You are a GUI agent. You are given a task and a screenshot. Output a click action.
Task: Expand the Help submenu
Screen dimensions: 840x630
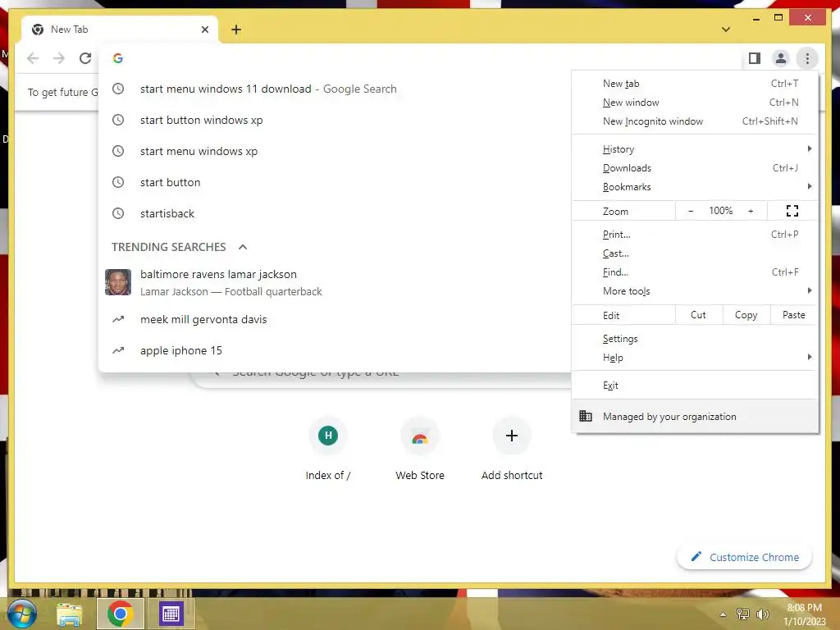(x=695, y=358)
